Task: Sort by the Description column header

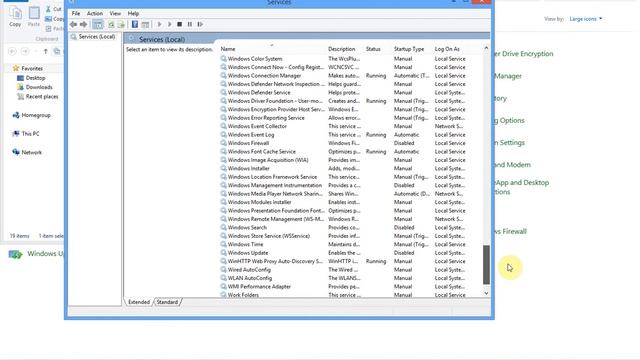Action: pyautogui.click(x=342, y=49)
